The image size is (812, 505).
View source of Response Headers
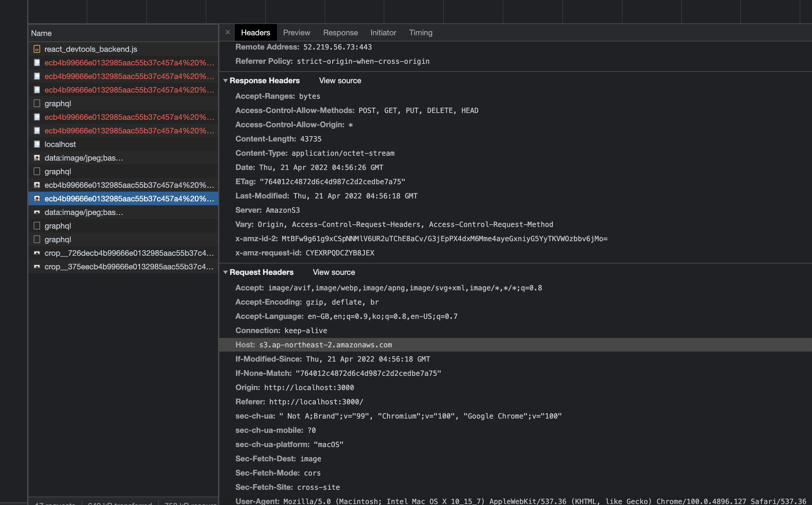[340, 81]
